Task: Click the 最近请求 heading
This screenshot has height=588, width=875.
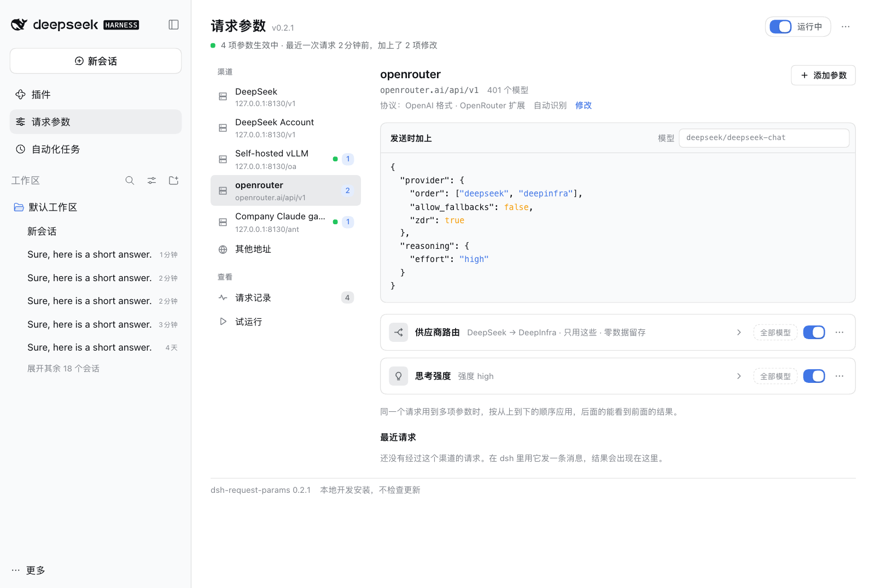Action: point(398,437)
